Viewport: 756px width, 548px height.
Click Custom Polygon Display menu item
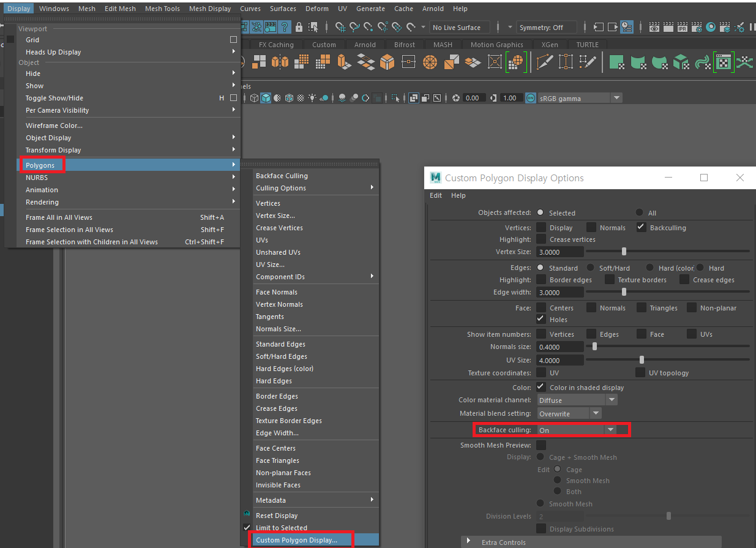(316, 540)
